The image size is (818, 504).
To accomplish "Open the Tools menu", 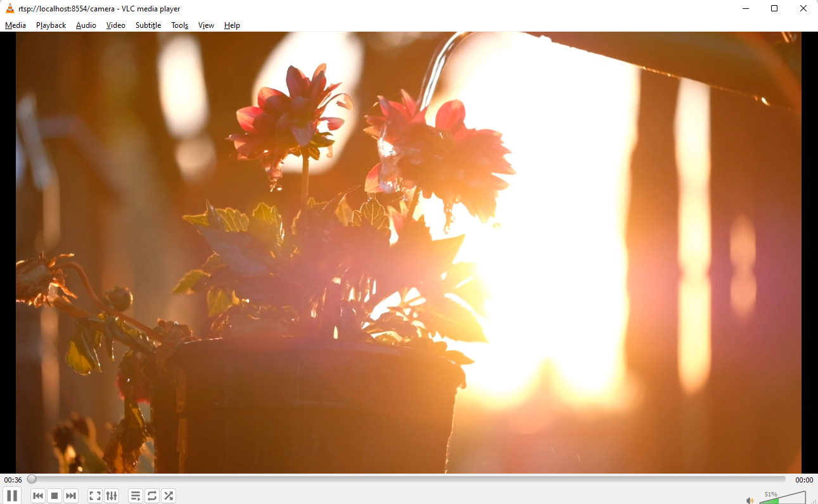I will (180, 25).
